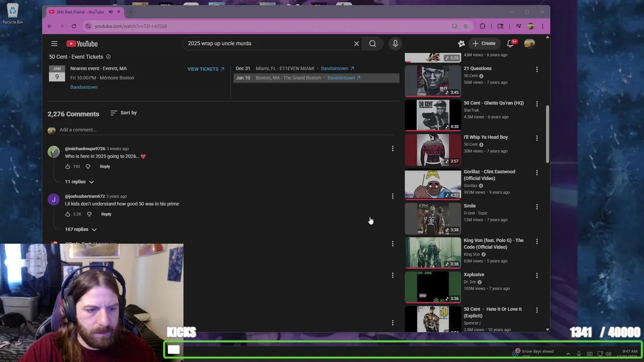Like michaelmups9726's comment

coord(67,166)
